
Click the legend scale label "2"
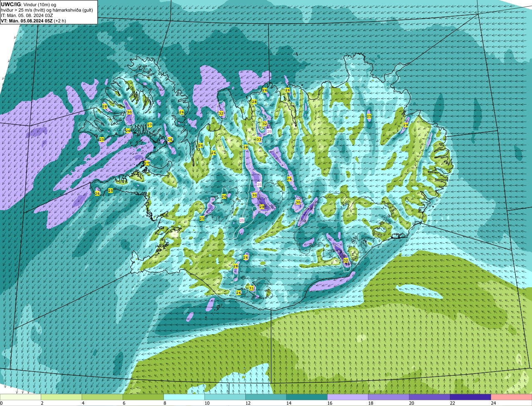[42, 403]
